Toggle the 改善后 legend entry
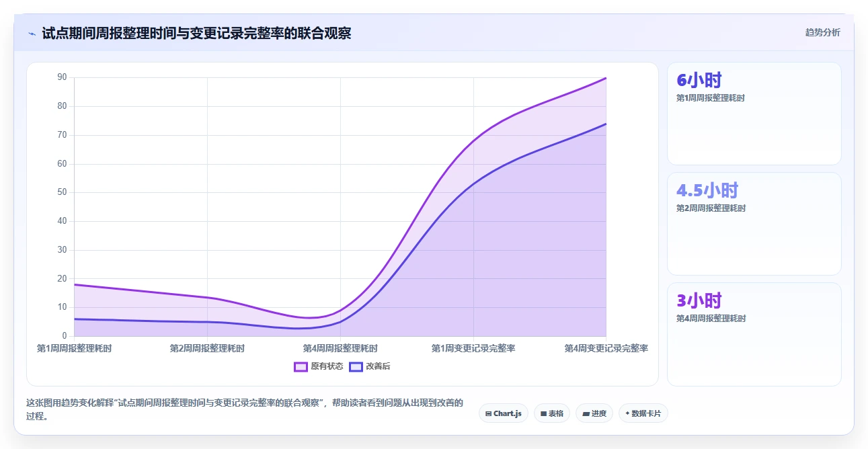Image resolution: width=868 pixels, height=449 pixels. pos(370,366)
